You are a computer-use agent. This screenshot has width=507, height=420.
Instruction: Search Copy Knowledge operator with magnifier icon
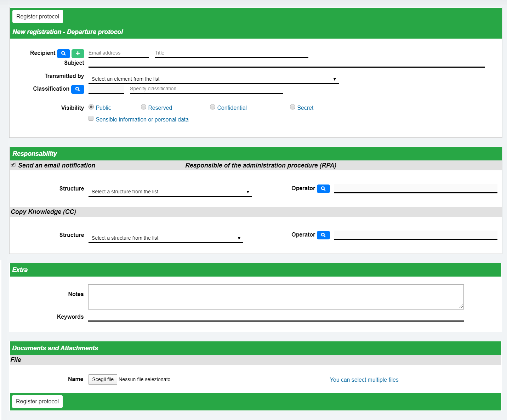tap(323, 235)
